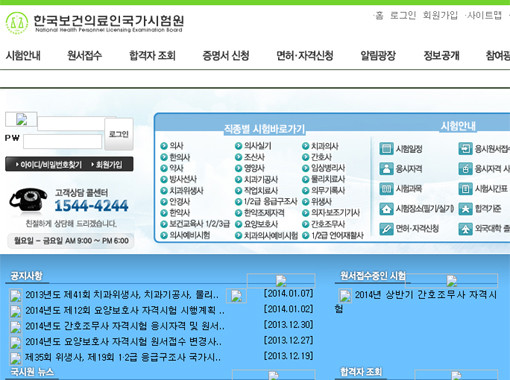Open notice 2014년도 제12회 요양보호사 자격시험
The width and height of the screenshot is (510, 380).
point(125,311)
